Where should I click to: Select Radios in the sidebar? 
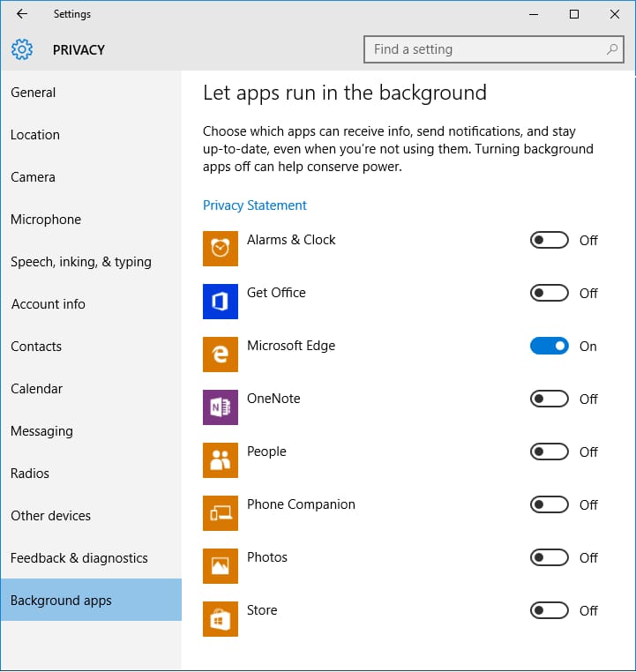click(91, 474)
